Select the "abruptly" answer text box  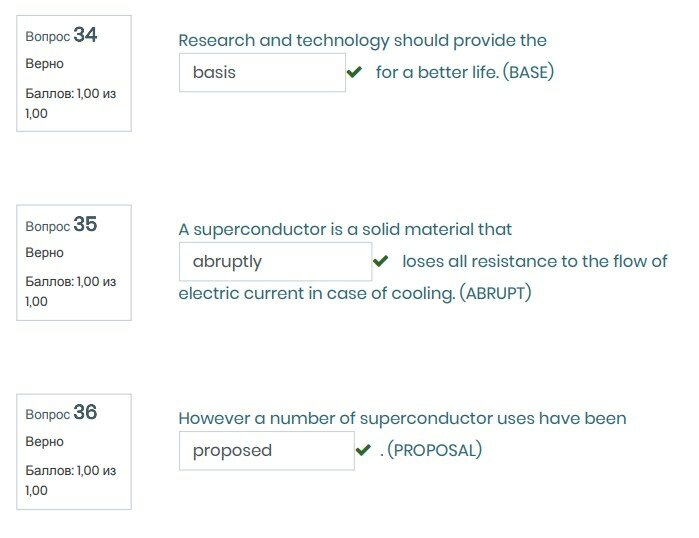(275, 262)
